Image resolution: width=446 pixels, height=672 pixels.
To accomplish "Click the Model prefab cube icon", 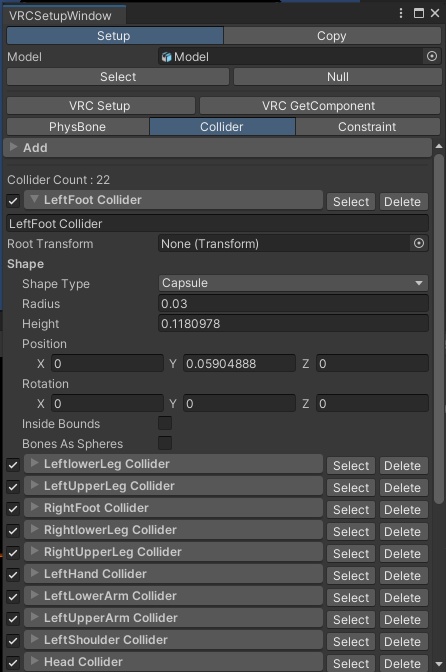I will point(167,57).
